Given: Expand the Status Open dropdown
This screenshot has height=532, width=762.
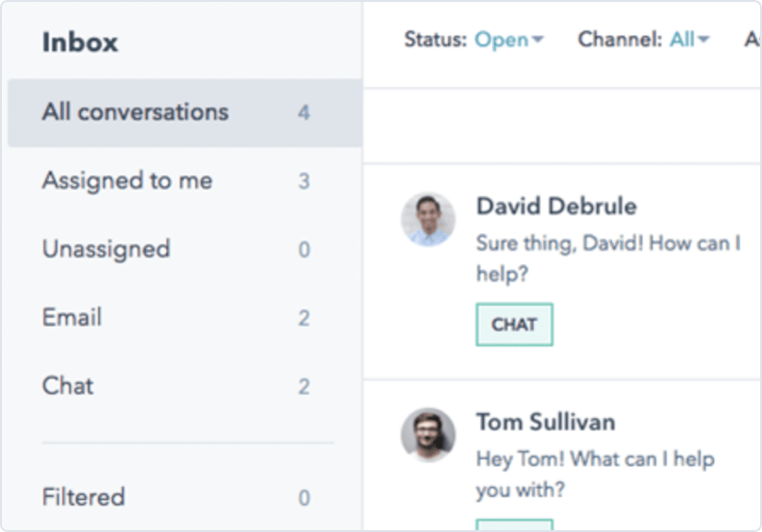Looking at the screenshot, I should point(509,40).
